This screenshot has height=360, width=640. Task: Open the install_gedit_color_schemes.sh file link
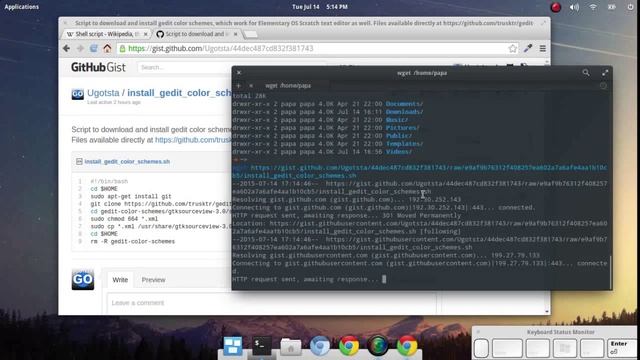127,162
